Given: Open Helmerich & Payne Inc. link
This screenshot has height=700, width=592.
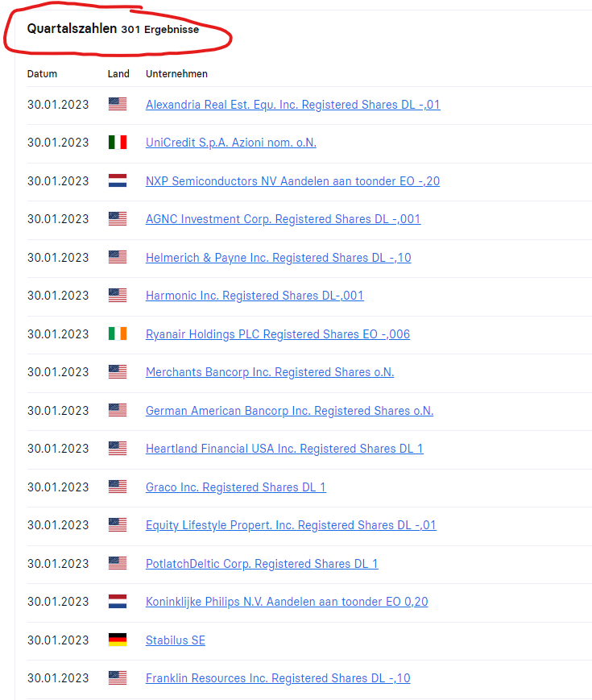Looking at the screenshot, I should click(x=278, y=258).
